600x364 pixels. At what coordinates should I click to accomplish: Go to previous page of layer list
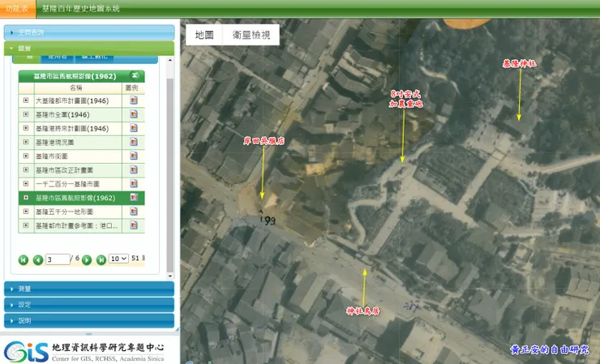pyautogui.click(x=37, y=260)
